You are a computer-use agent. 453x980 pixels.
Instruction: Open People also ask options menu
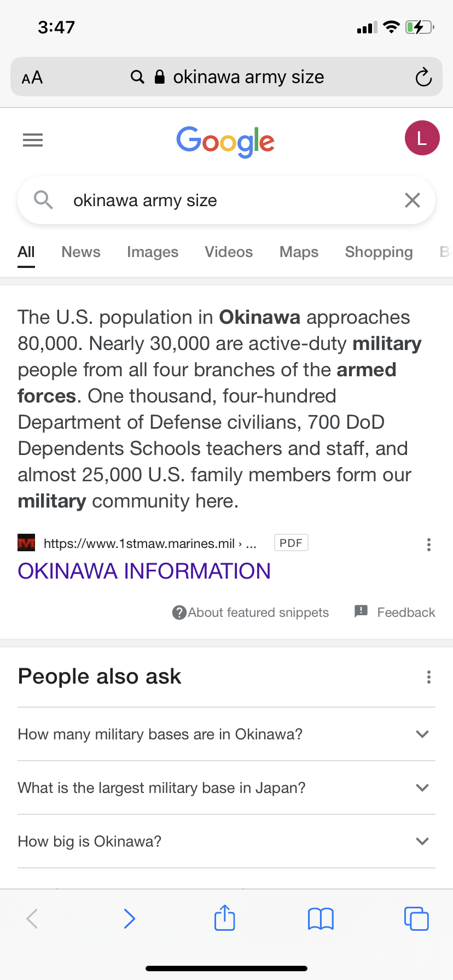(429, 677)
